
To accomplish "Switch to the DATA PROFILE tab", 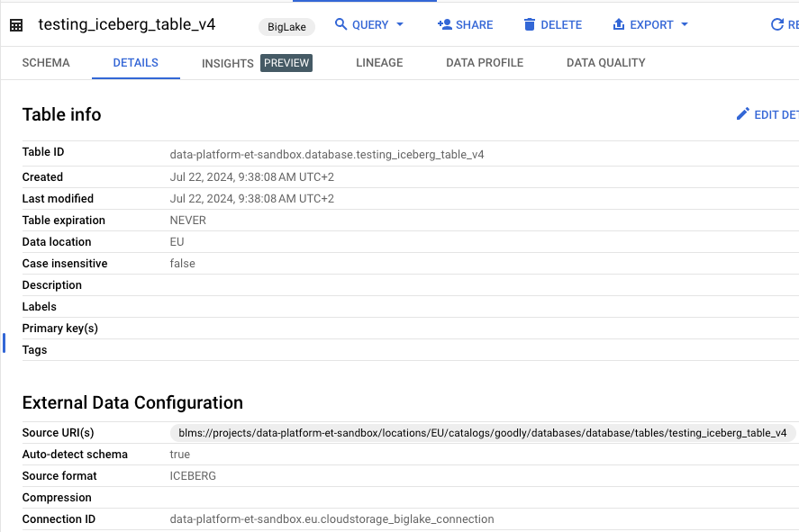I will point(485,63).
